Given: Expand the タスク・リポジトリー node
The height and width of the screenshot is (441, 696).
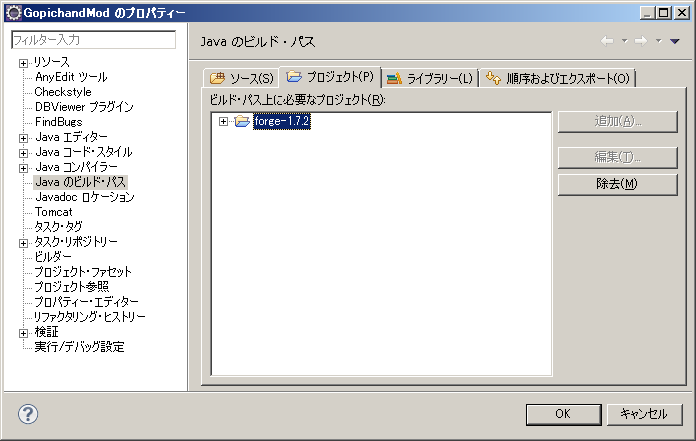Looking at the screenshot, I should click(x=24, y=243).
